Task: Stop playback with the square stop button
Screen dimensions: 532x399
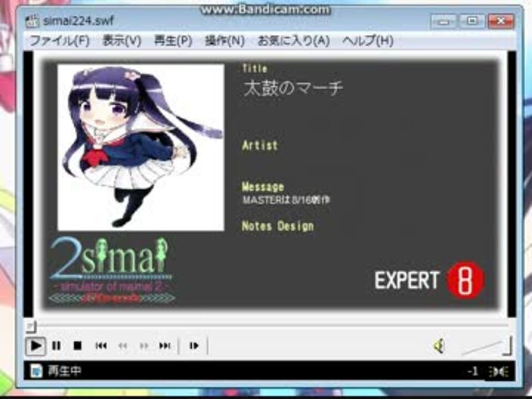Action: (78, 346)
